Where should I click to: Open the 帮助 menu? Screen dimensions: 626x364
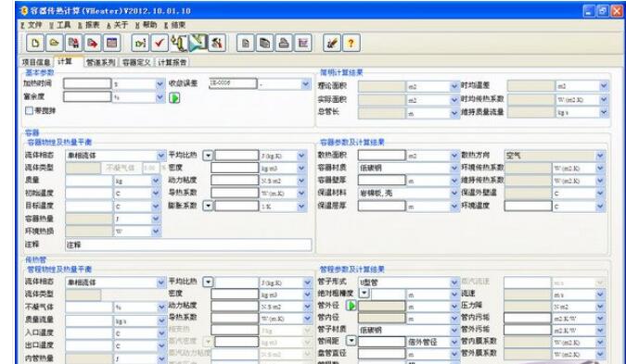(147, 25)
